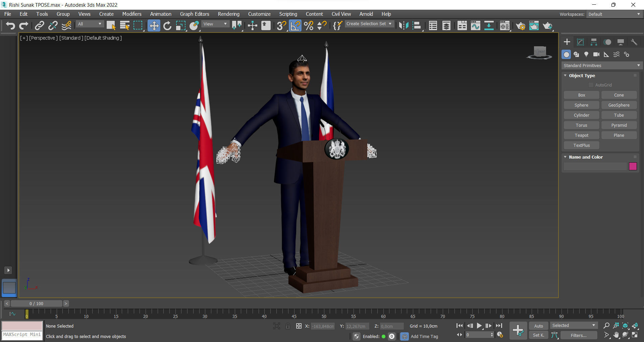Click Mirror tool icon
The image size is (644, 342).
click(404, 26)
